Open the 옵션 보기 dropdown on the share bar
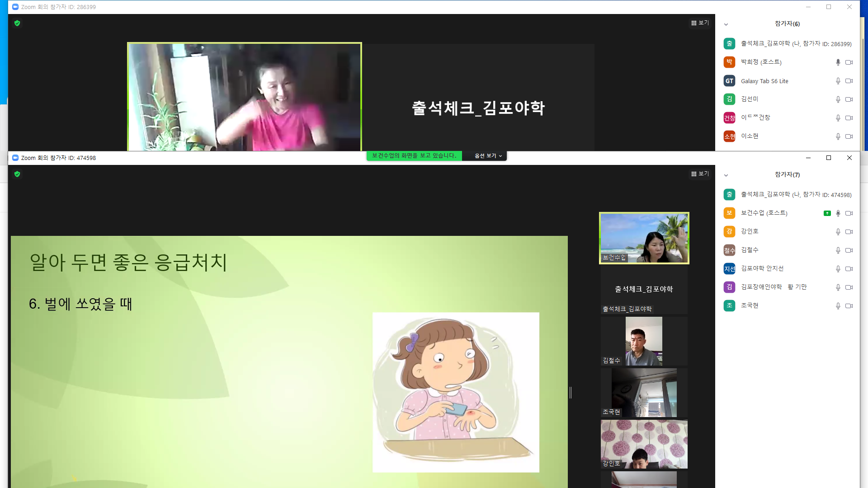The height and width of the screenshot is (488, 868). click(488, 156)
